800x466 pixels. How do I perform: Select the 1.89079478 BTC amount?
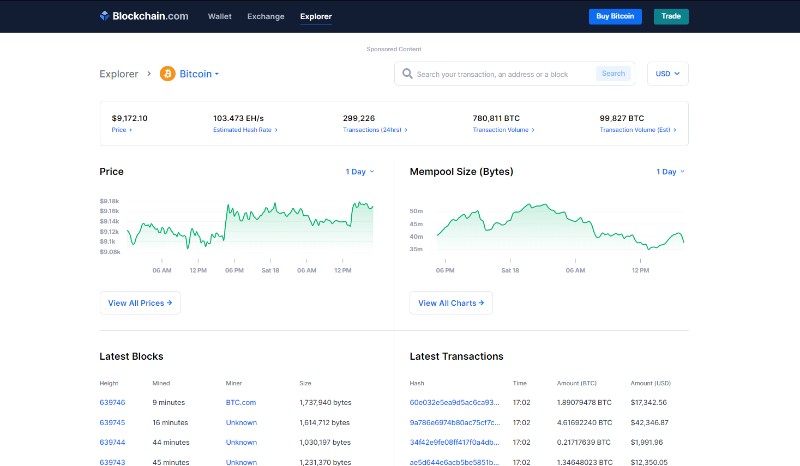coord(584,402)
